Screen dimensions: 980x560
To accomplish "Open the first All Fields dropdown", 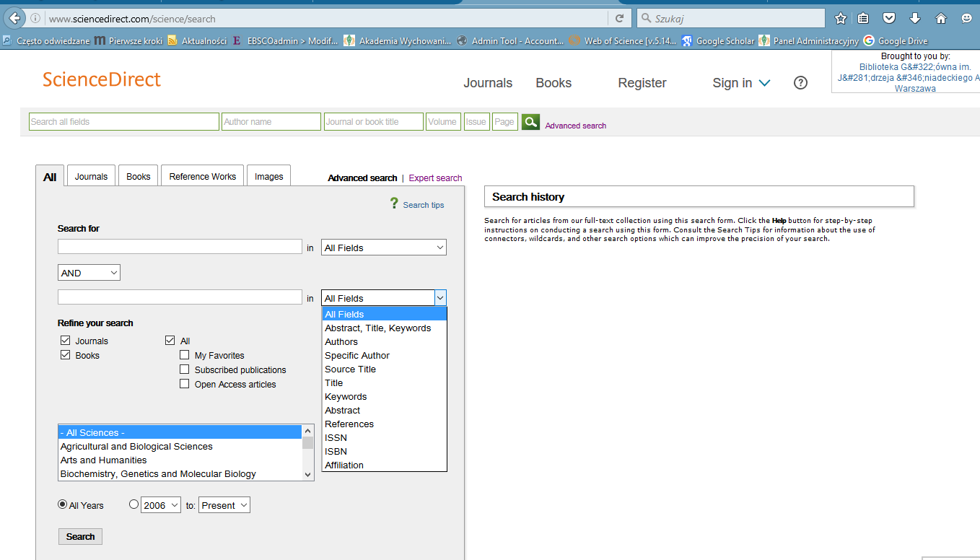I will (x=384, y=248).
